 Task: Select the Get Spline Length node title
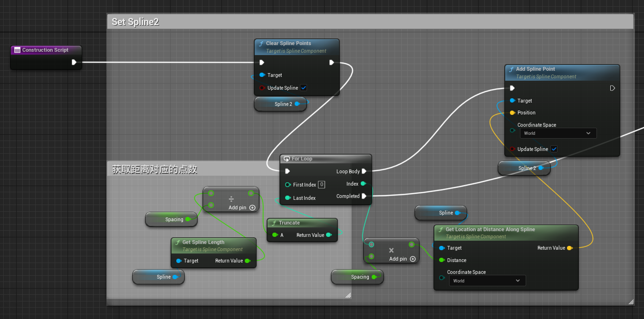[203, 242]
